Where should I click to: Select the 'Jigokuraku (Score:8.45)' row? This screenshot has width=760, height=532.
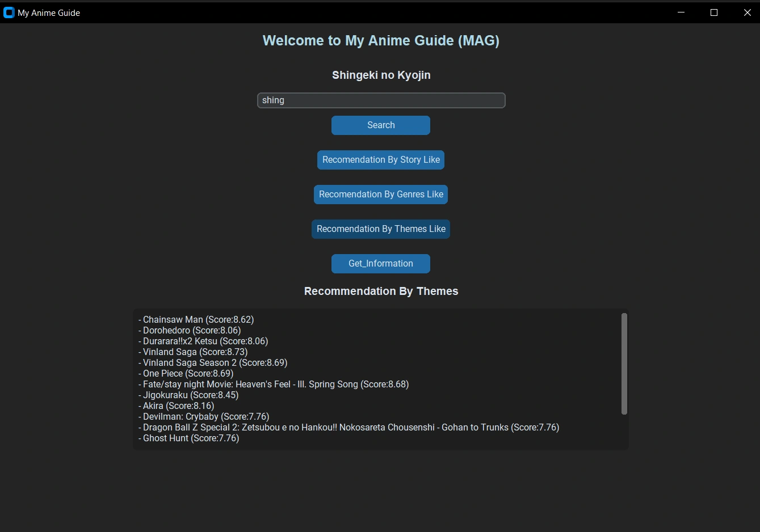point(188,395)
